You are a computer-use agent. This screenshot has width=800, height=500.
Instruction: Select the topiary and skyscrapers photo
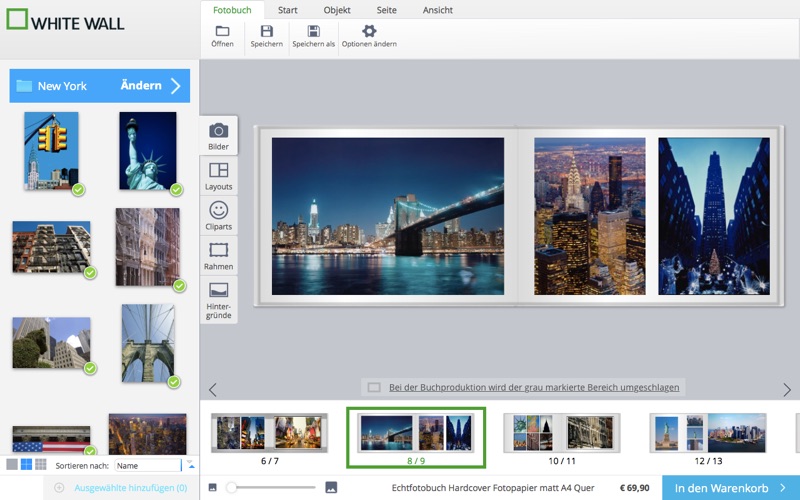52,343
